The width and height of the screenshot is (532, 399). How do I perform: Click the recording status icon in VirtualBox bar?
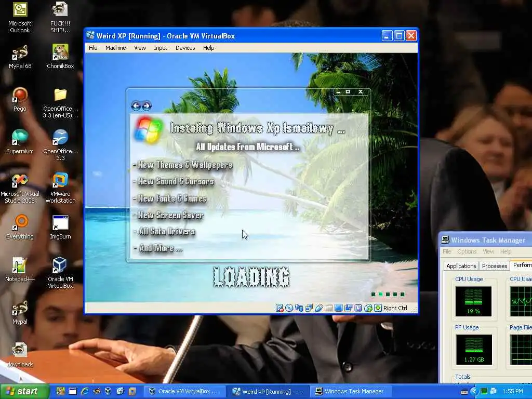click(348, 308)
